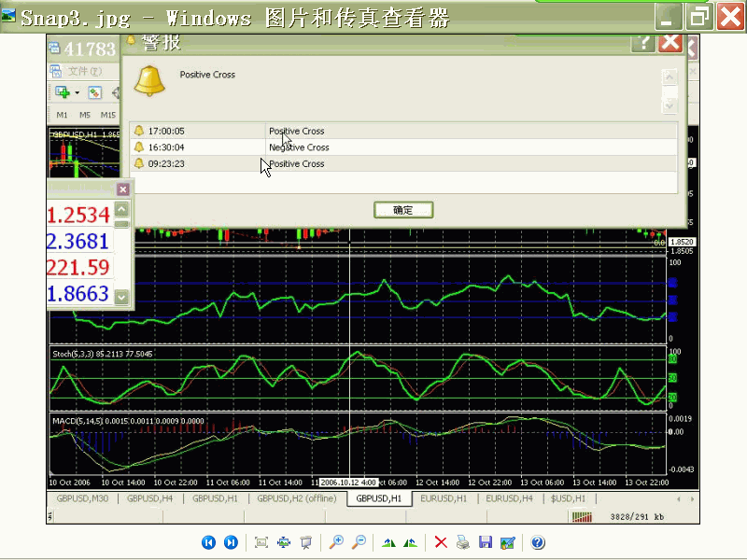This screenshot has height=560, width=747.
Task: Switch to the EURUSD,H4 chart tab
Action: point(509,498)
